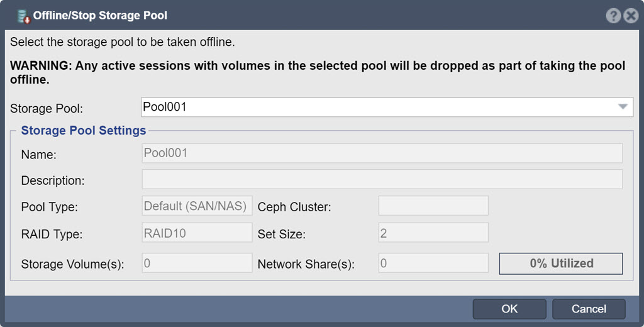Click the empty Description field
This screenshot has width=644, height=327.
pos(382,179)
